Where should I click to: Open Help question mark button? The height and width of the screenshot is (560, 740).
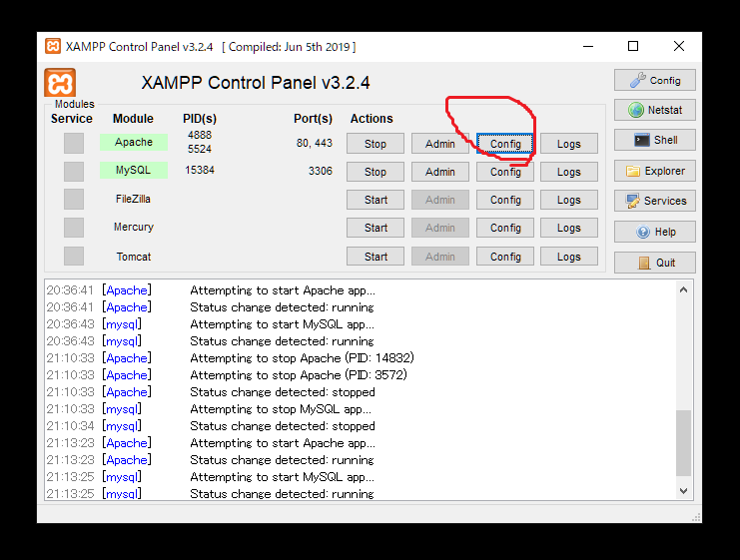pyautogui.click(x=654, y=232)
